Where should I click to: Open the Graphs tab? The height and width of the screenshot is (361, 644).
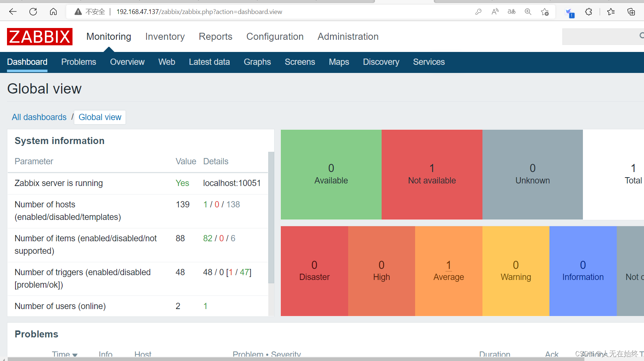click(x=257, y=62)
